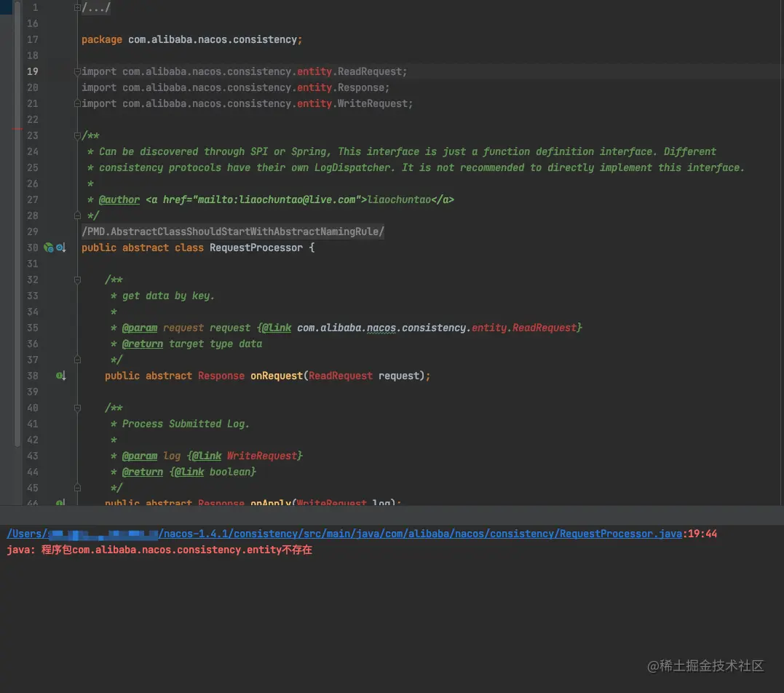Click the fold end marker on line 37

point(77,360)
